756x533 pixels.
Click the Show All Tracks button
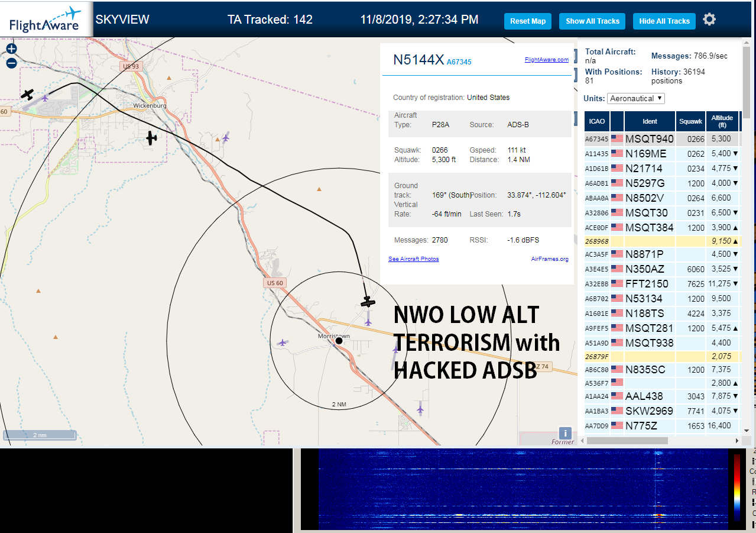[x=592, y=21]
